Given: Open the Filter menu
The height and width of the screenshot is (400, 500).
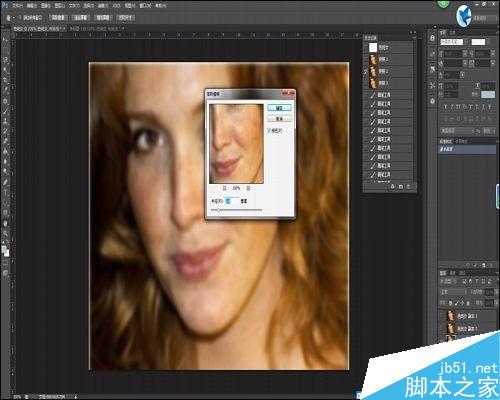Looking at the screenshot, I should pos(103,6).
